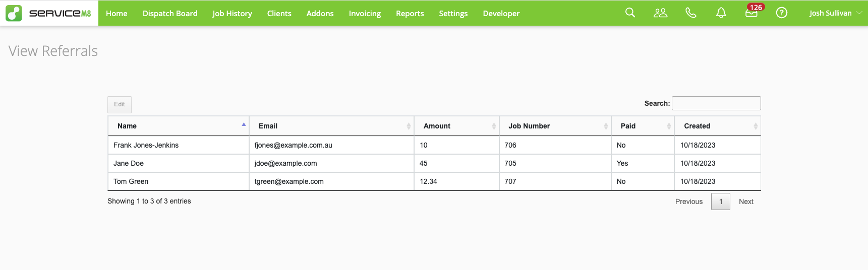Viewport: 868px width, 270px height.
Task: Open the notifications bell
Action: (x=721, y=13)
